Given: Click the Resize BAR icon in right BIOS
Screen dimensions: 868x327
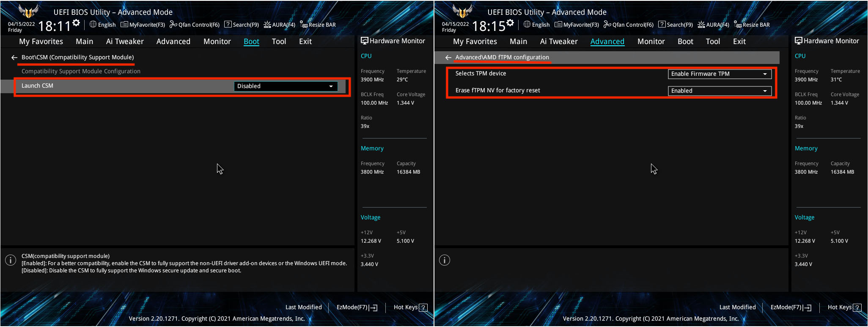Looking at the screenshot, I should [x=738, y=25].
